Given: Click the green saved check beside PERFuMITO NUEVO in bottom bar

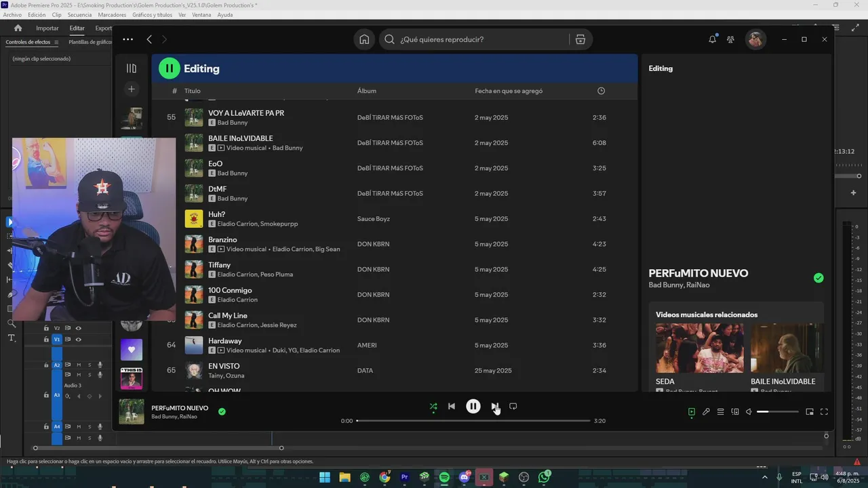Looking at the screenshot, I should 222,411.
